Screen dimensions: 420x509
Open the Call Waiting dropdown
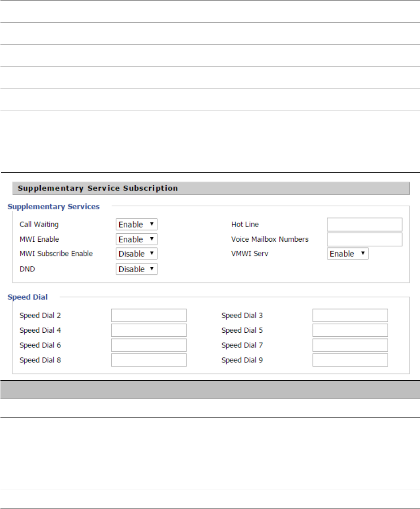(x=136, y=224)
